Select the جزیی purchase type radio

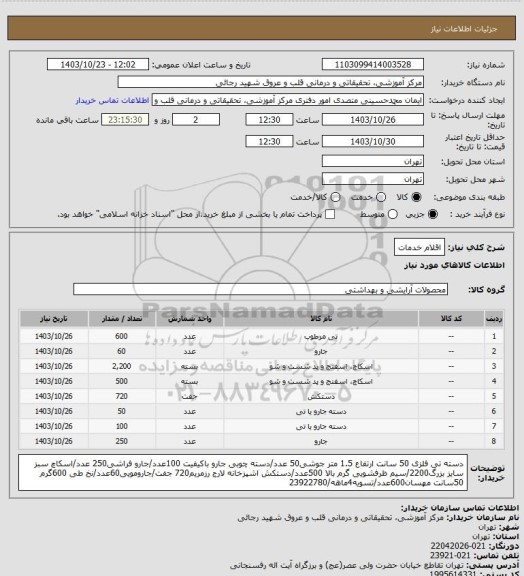click(433, 214)
